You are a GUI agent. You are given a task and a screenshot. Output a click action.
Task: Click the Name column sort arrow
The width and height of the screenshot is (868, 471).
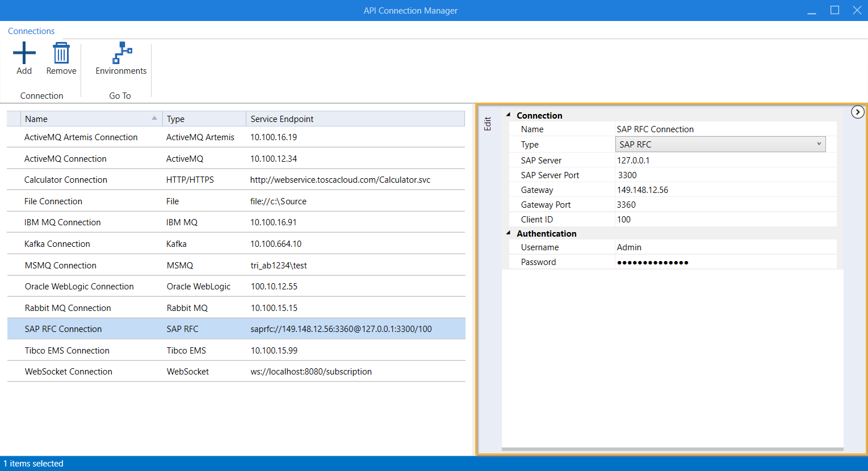154,118
